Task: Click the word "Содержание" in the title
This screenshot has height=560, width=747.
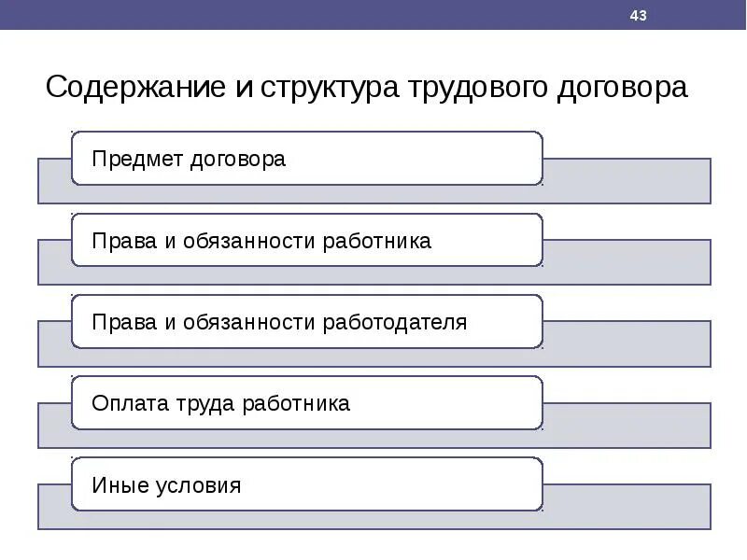Action: (135, 87)
